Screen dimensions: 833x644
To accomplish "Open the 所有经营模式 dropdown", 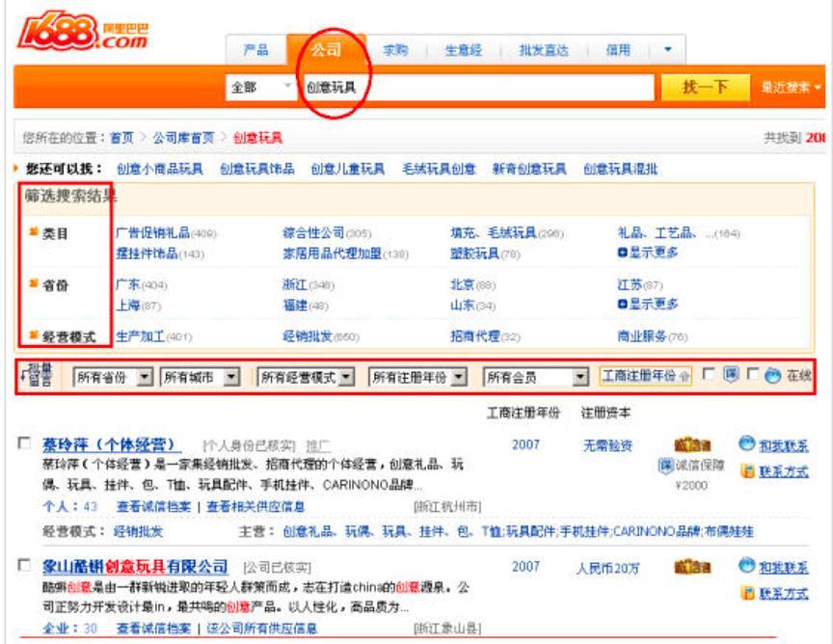I will pos(306,377).
